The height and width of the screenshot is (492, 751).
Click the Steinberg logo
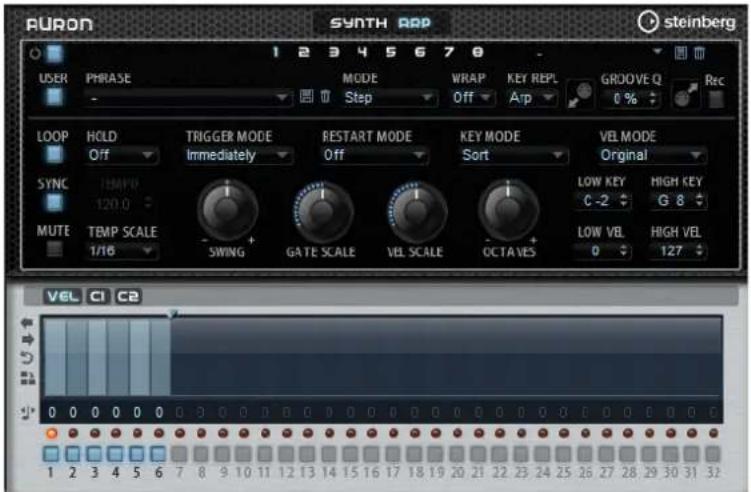[686, 22]
